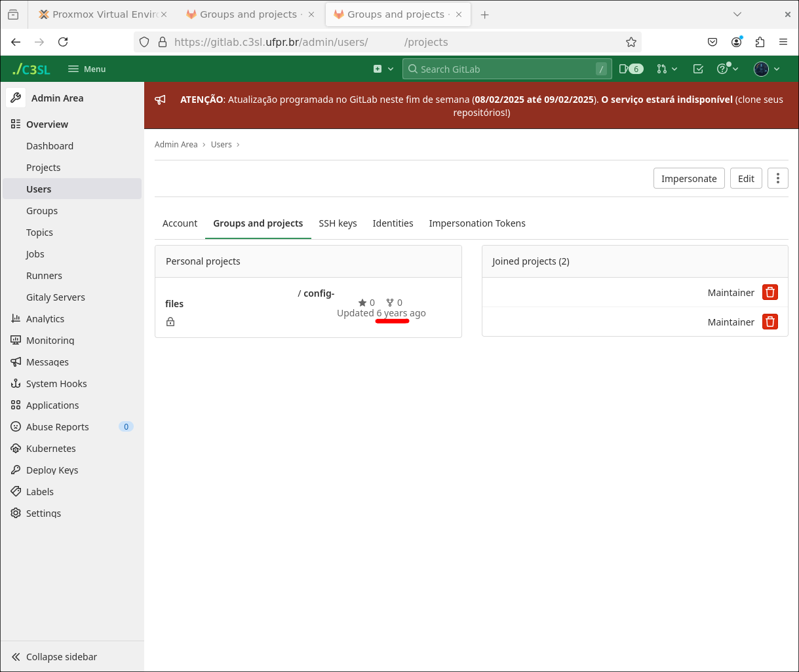
Task: Open Runners in the admin sidebar
Action: pyautogui.click(x=44, y=276)
